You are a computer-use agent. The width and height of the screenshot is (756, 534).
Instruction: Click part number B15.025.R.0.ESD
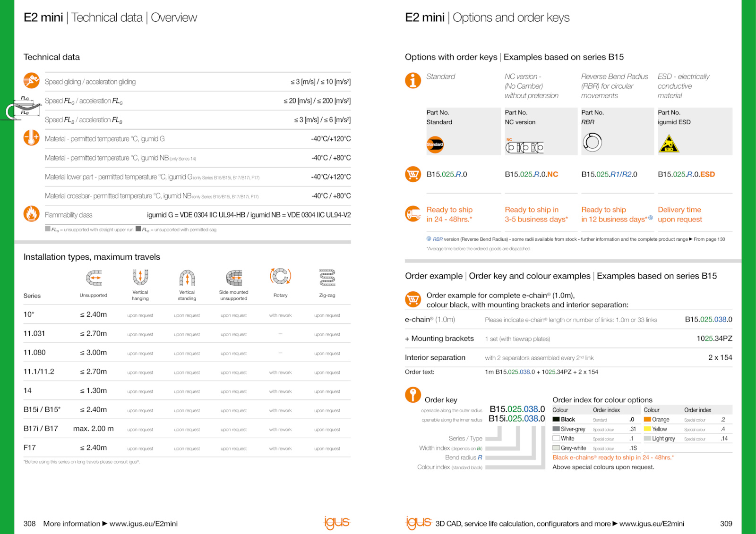(687, 174)
